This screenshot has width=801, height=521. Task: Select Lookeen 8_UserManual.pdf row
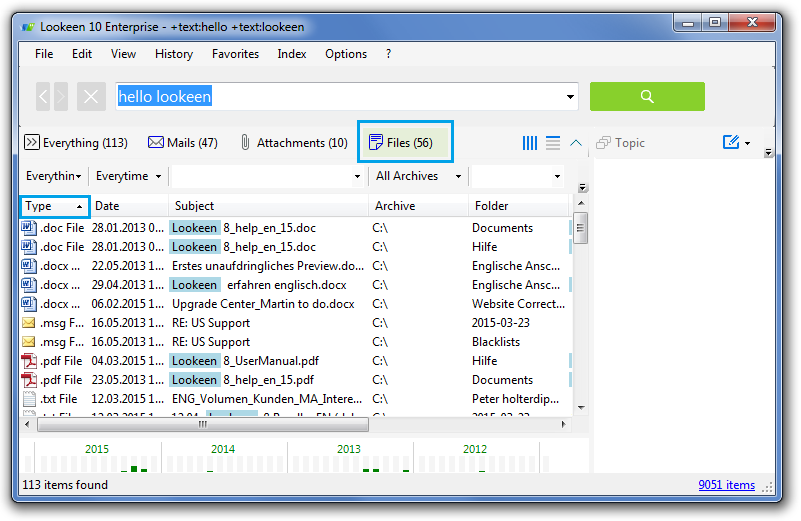tap(296, 361)
